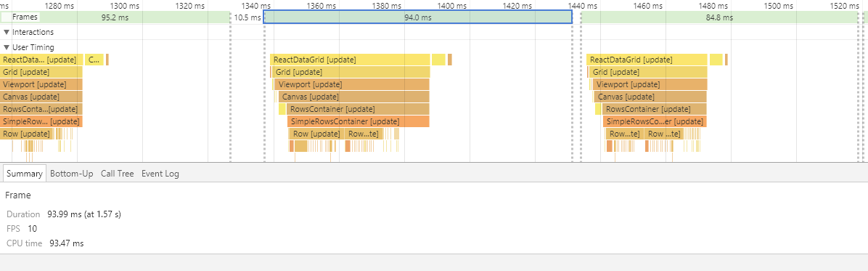
Task: Select the right RowsContainer [update] bar
Action: [x=654, y=109]
